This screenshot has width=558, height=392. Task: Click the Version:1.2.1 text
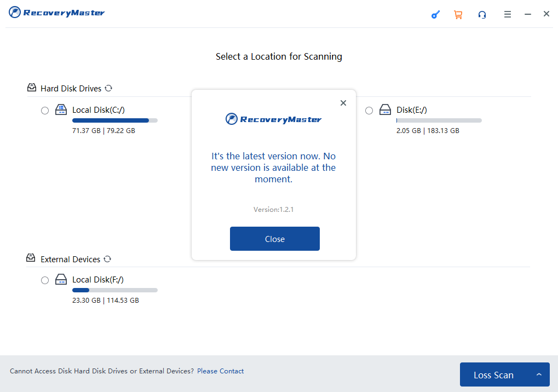(273, 210)
